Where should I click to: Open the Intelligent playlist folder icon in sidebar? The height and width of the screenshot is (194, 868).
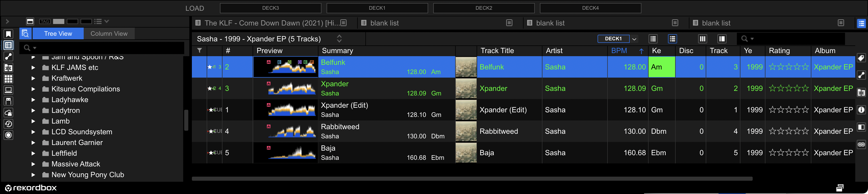(8, 68)
